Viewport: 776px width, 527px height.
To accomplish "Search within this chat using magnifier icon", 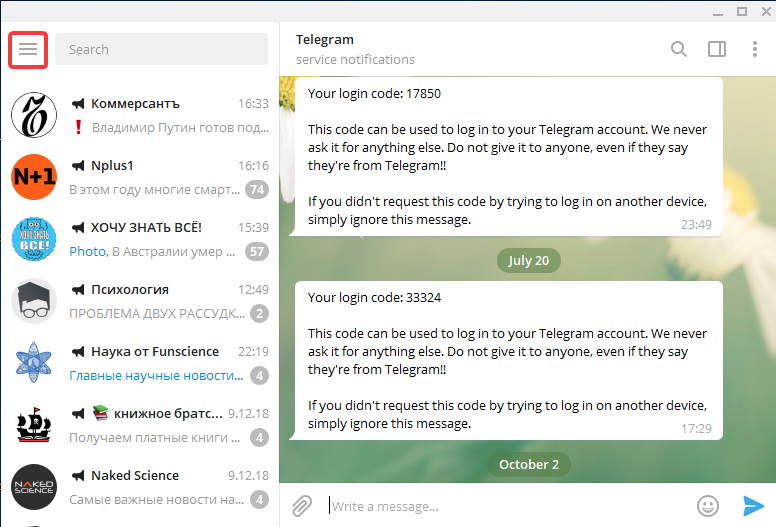I will 679,49.
